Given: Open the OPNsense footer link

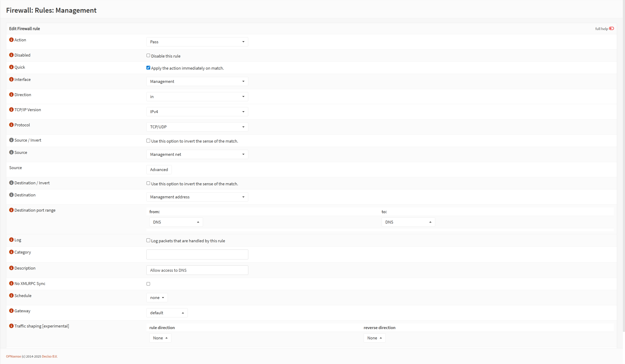Looking at the screenshot, I should (x=13, y=356).
